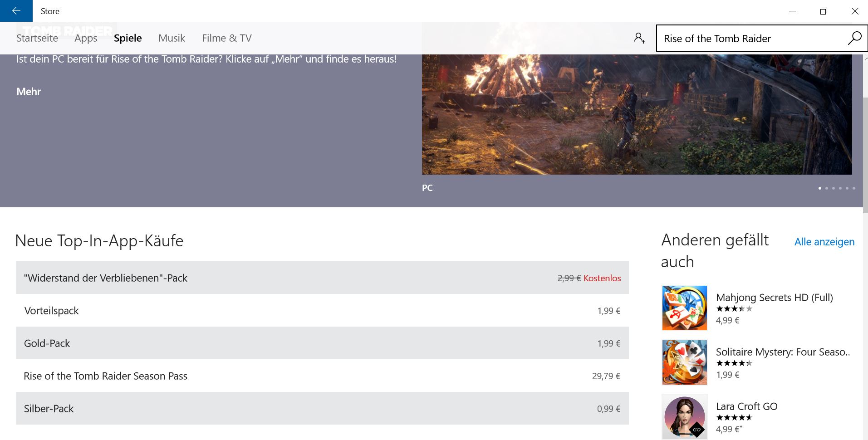Open the Musik tab

click(172, 38)
